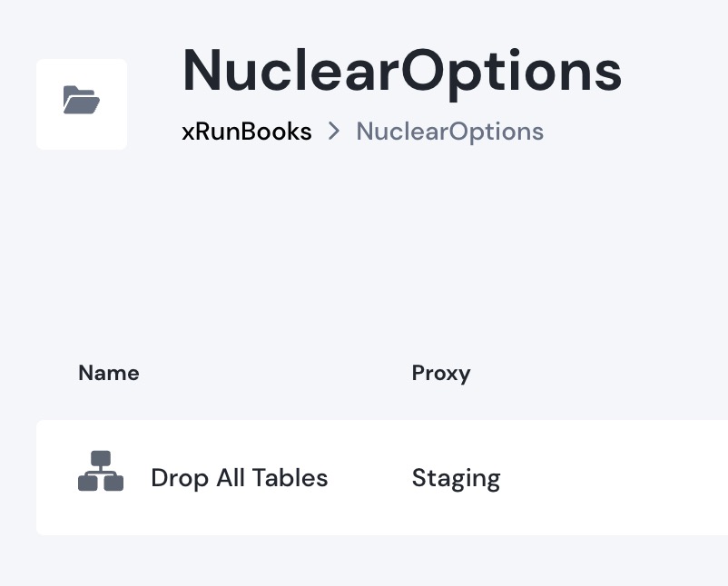Viewport: 728px width, 586px height.
Task: Sort by the Name column header
Action: (x=109, y=373)
